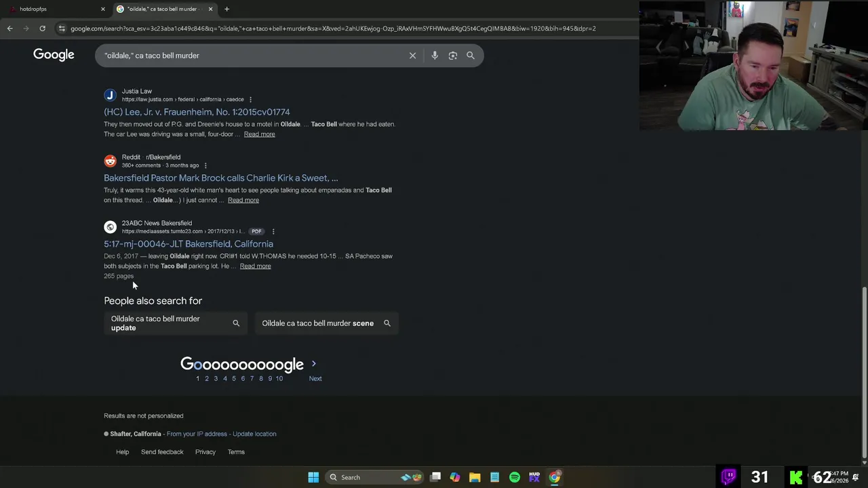Click the next-page chevron beside Google logo

(313, 364)
